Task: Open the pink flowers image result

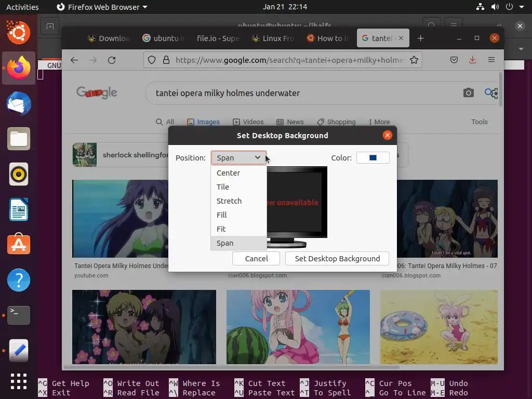Action: click(144, 327)
